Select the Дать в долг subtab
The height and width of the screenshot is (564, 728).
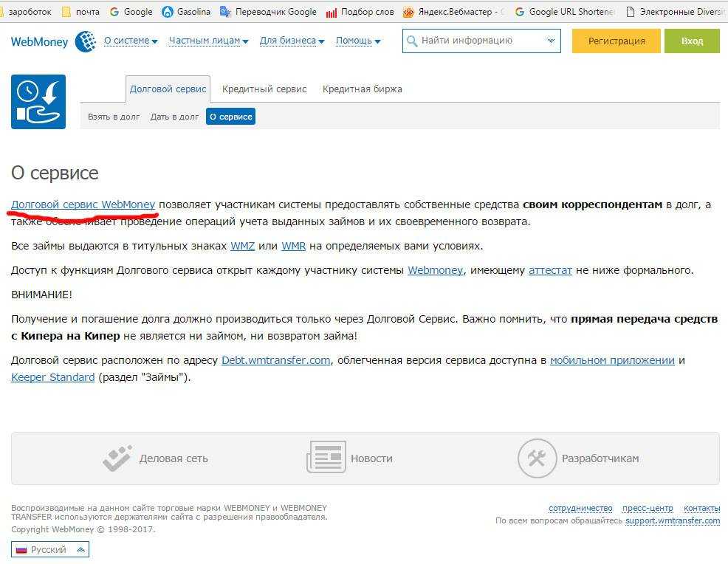pos(174,117)
